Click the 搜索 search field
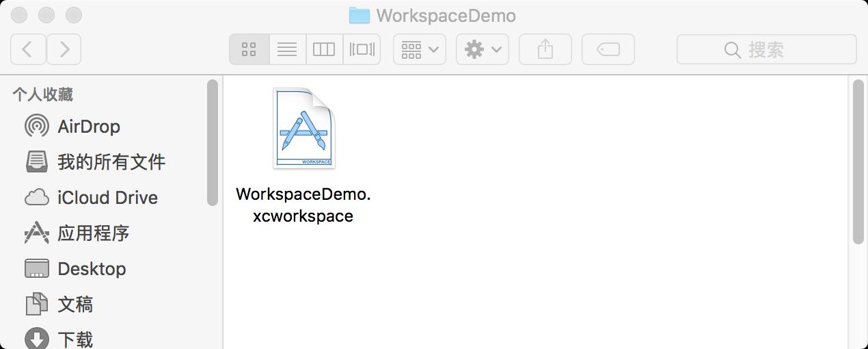 [x=766, y=49]
